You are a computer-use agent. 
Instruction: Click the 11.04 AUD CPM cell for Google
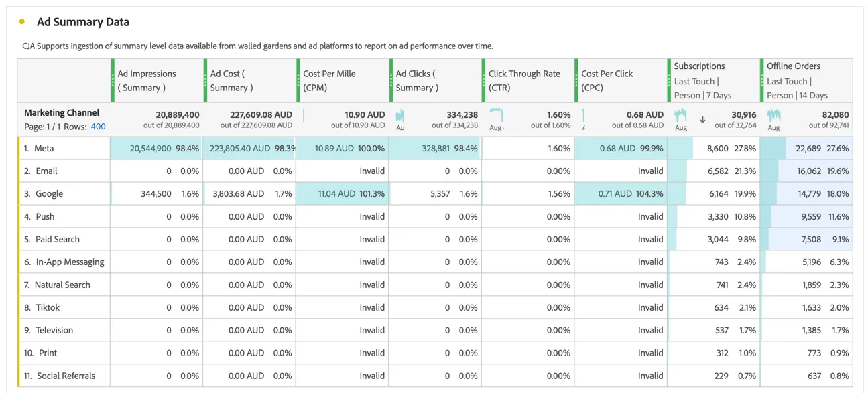342,193
